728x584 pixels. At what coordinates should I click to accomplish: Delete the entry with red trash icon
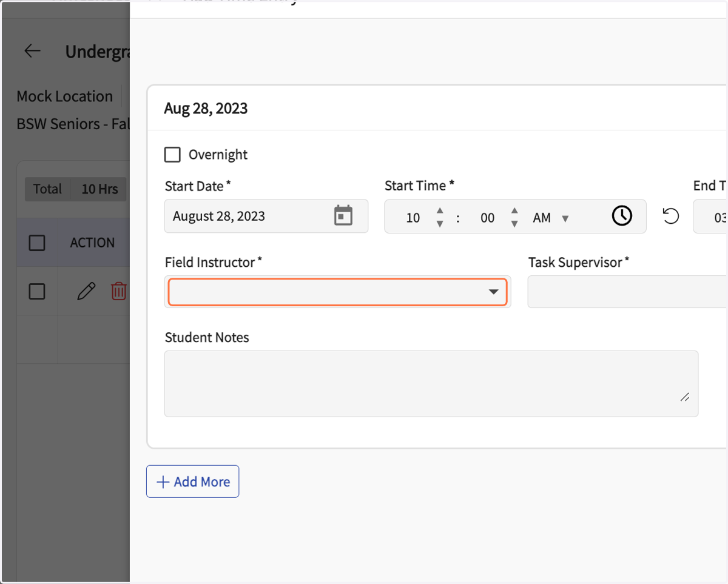coord(119,291)
